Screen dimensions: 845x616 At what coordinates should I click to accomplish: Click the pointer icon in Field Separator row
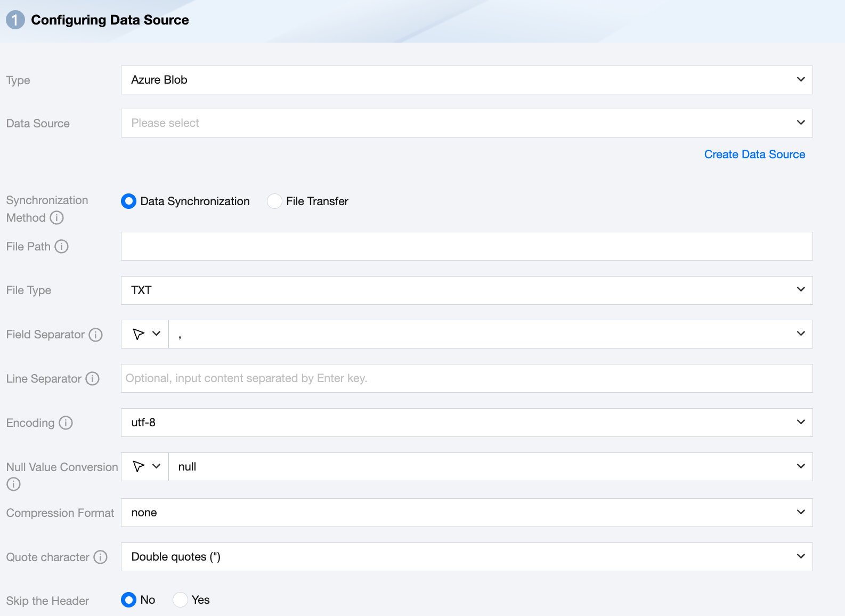[x=139, y=334]
